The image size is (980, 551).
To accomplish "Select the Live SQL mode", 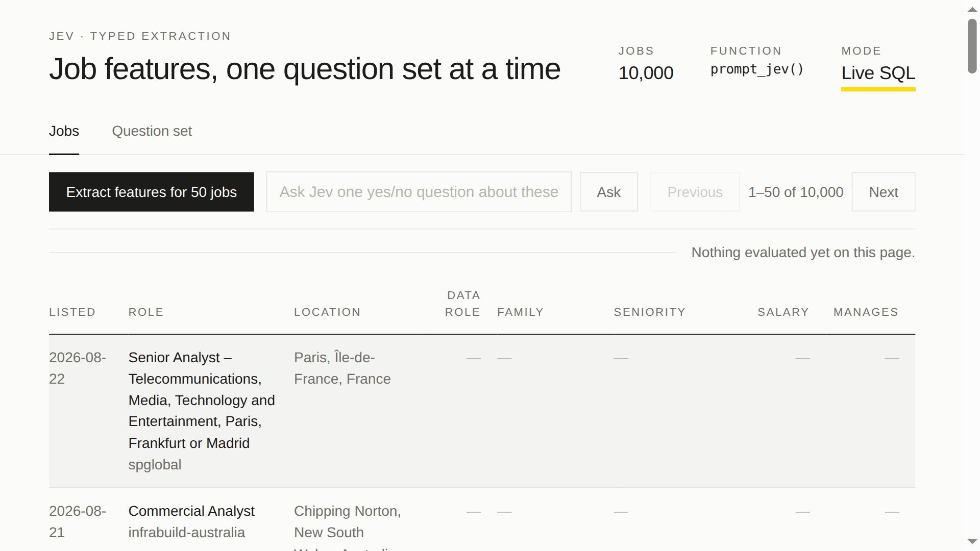I will (878, 73).
